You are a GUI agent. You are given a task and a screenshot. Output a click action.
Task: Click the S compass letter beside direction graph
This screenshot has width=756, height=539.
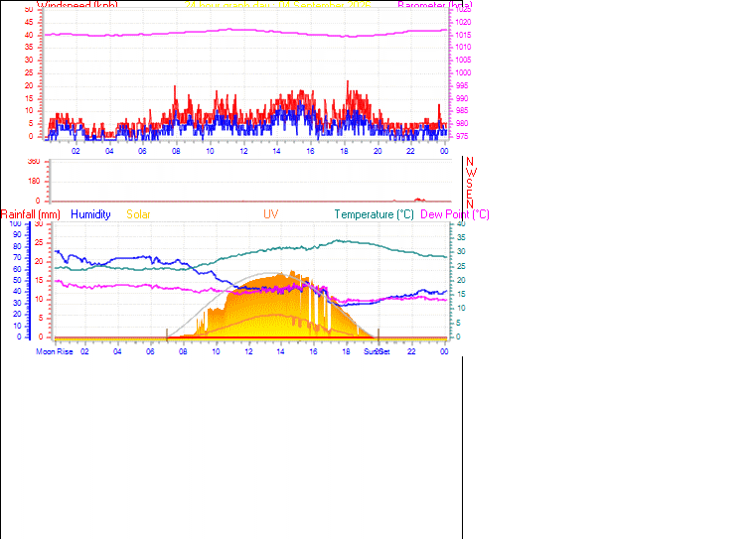(469, 184)
